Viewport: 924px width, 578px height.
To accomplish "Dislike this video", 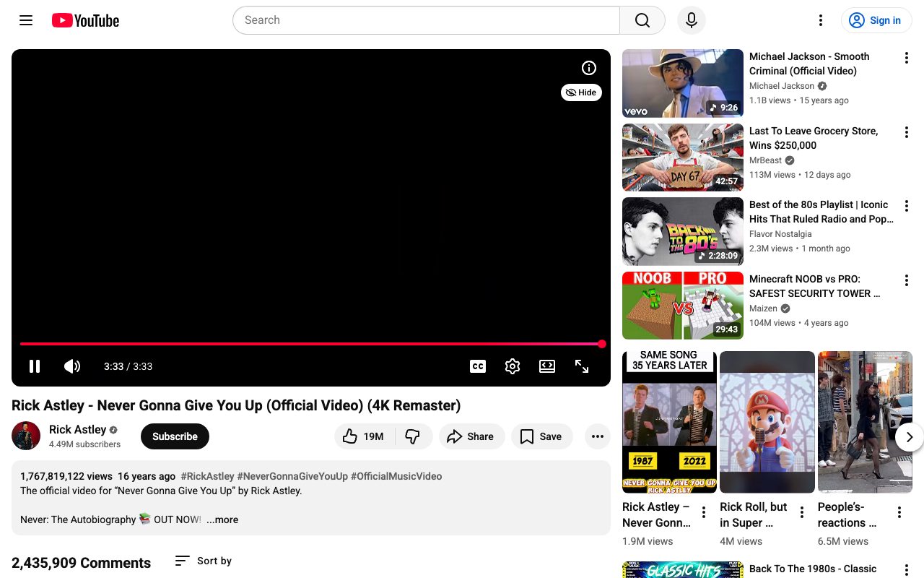I will click(413, 436).
